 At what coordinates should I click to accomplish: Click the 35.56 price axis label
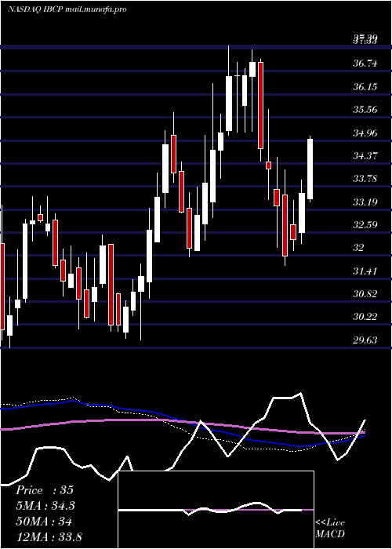[365, 110]
